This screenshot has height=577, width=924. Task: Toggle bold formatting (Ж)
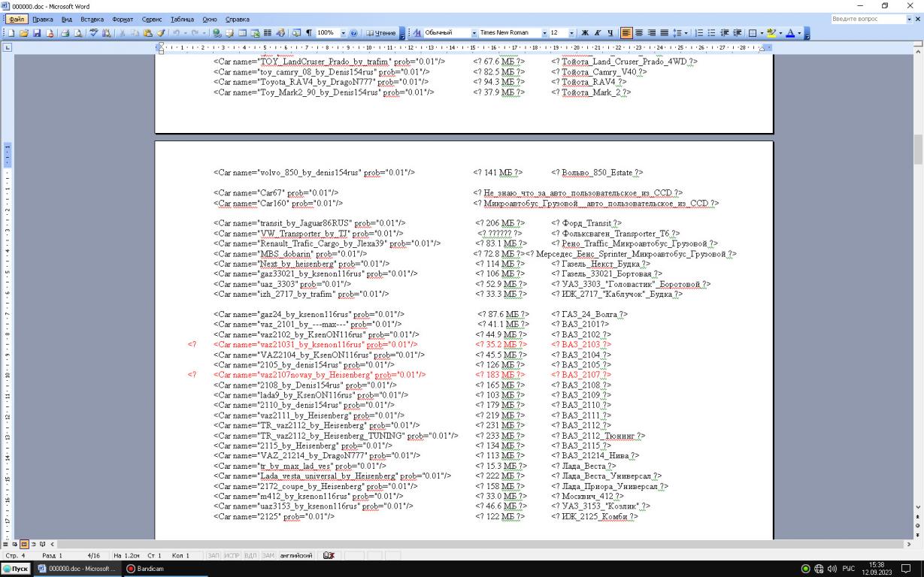[x=585, y=33]
